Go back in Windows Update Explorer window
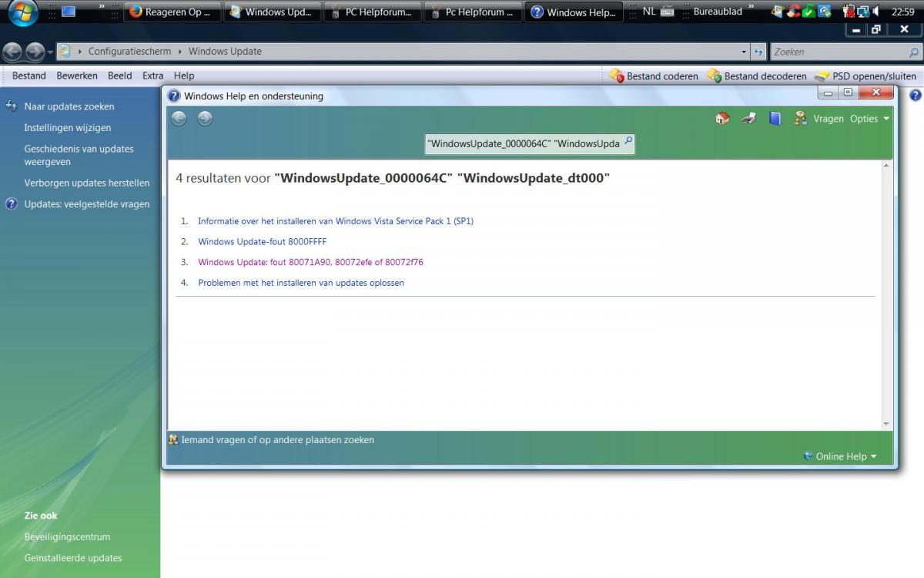 12,52
